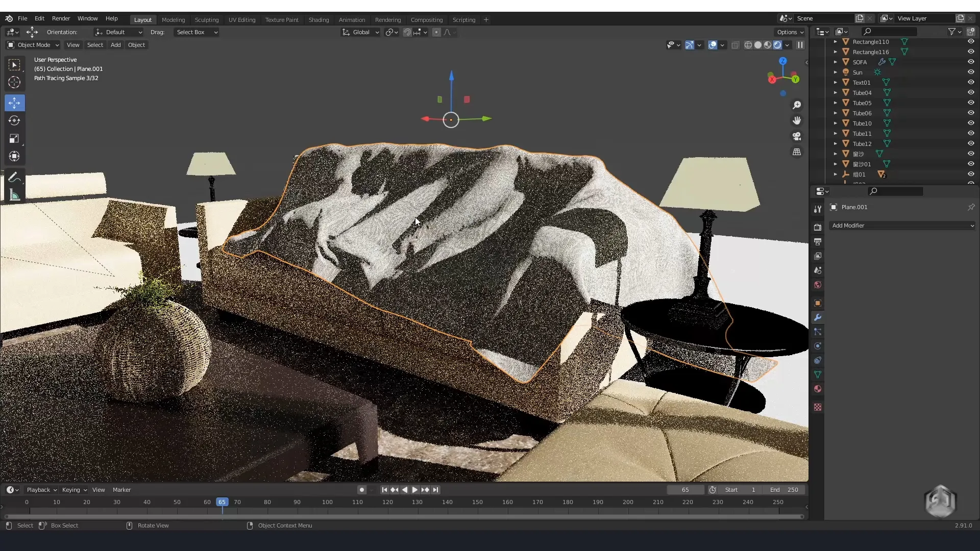The width and height of the screenshot is (980, 551).
Task: Open the Object Mode dropdown
Action: click(x=33, y=45)
